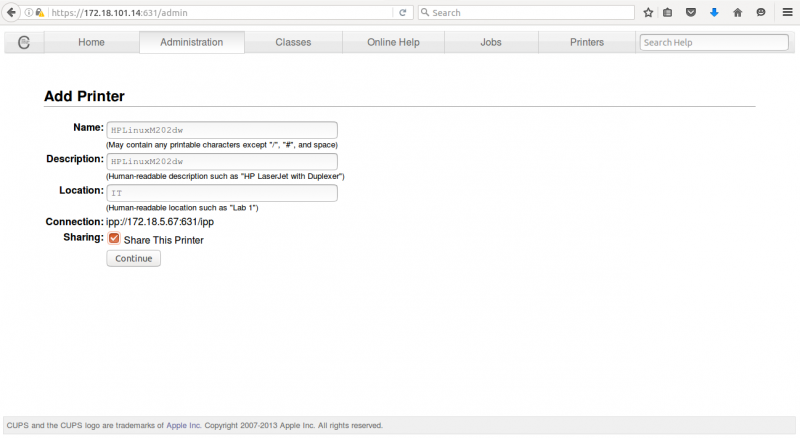Click the browser back arrow button
This screenshot has height=438, width=800.
click(11, 12)
